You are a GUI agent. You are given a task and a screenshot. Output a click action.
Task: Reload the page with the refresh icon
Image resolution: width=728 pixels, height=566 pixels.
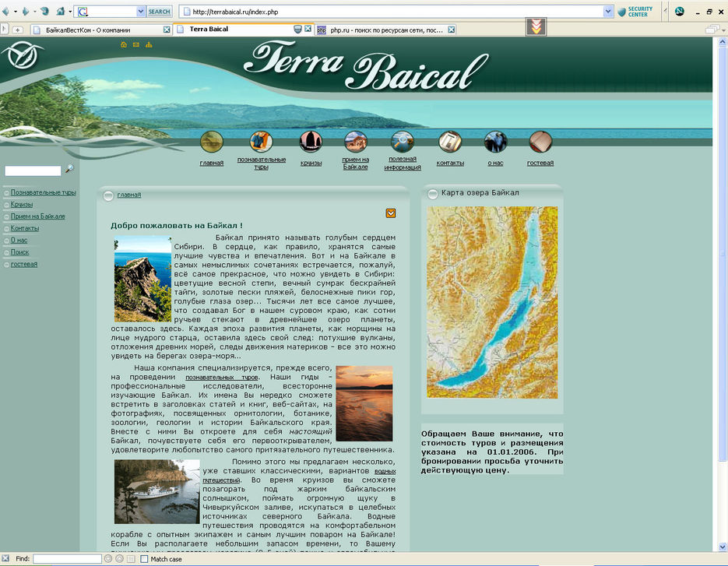[44, 11]
